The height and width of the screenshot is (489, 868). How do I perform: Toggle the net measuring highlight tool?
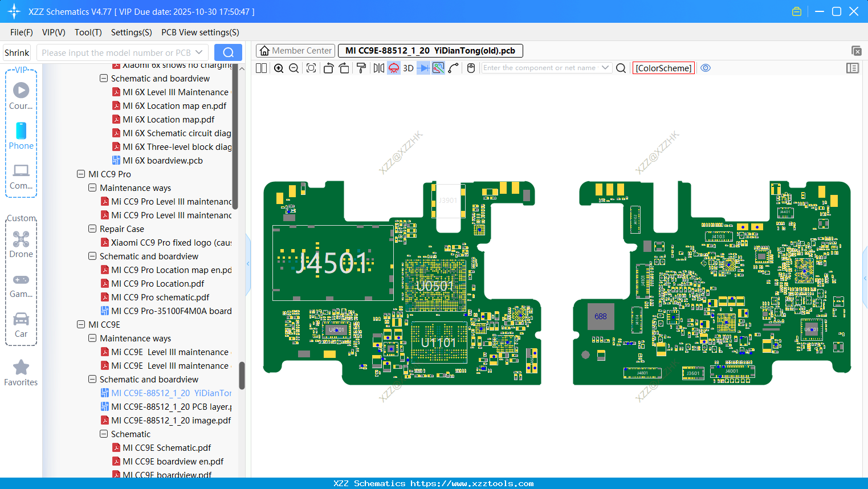[439, 68]
